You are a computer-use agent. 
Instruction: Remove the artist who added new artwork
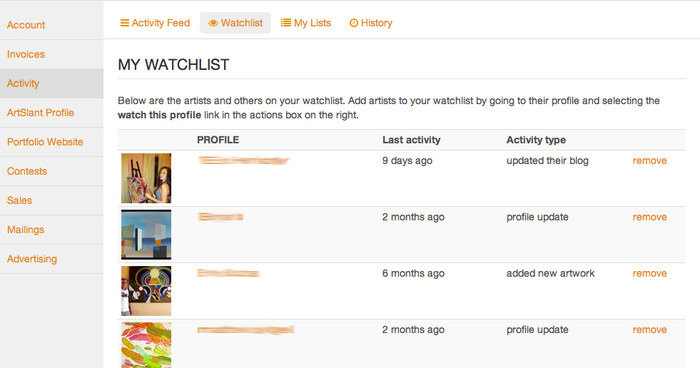click(650, 273)
